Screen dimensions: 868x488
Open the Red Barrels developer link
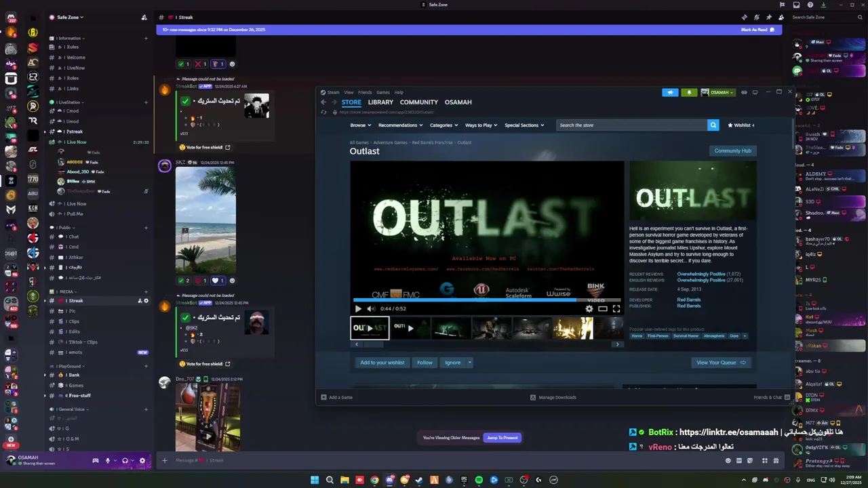689,300
